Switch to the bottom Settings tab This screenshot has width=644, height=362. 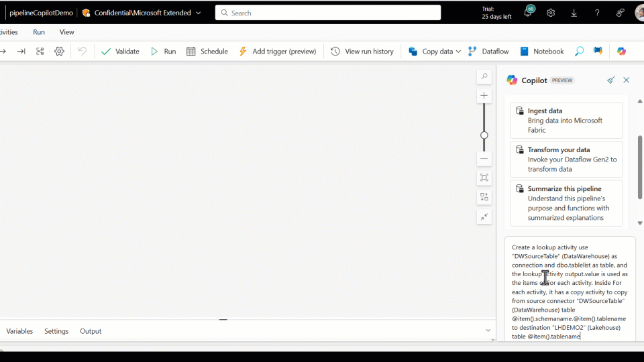coord(56,331)
